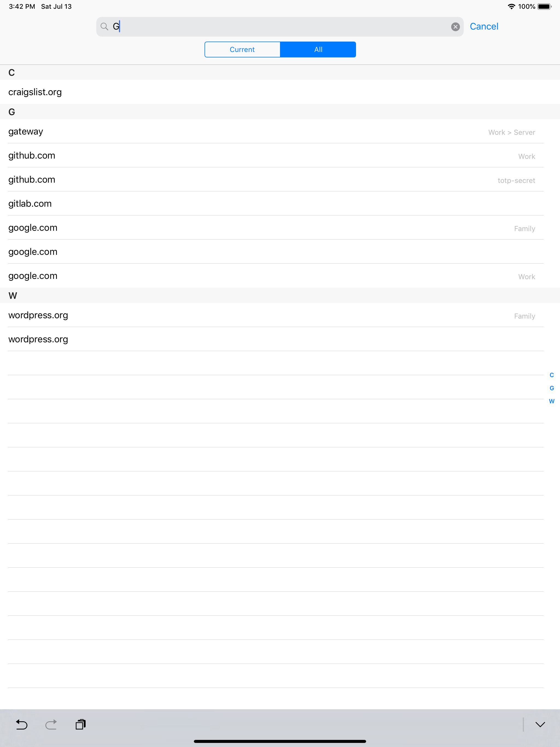Open the craigslist.org entry
This screenshot has height=747, width=560.
(237, 92)
